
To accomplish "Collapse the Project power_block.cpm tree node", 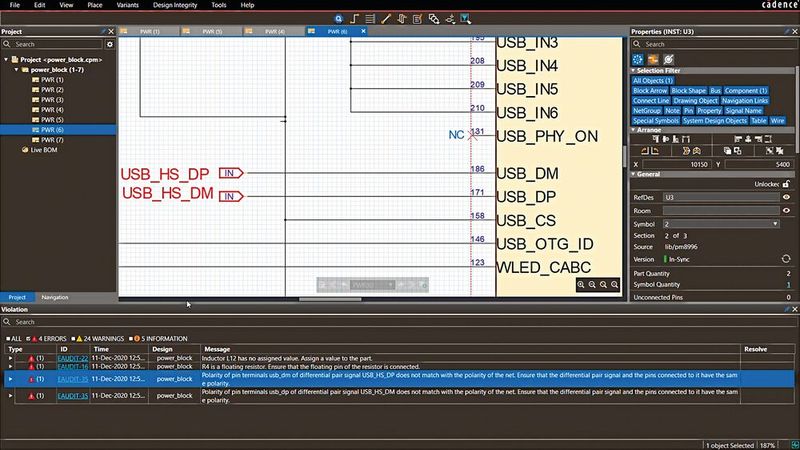I will 6,60.
